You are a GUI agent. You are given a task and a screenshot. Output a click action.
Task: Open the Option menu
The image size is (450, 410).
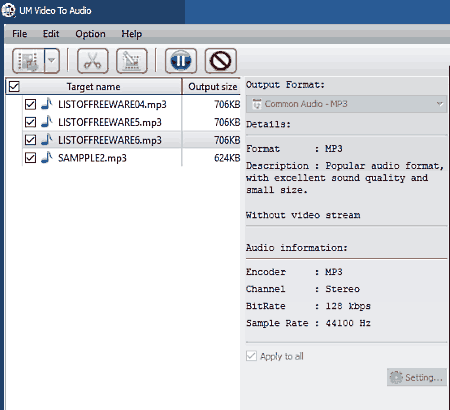(x=90, y=34)
